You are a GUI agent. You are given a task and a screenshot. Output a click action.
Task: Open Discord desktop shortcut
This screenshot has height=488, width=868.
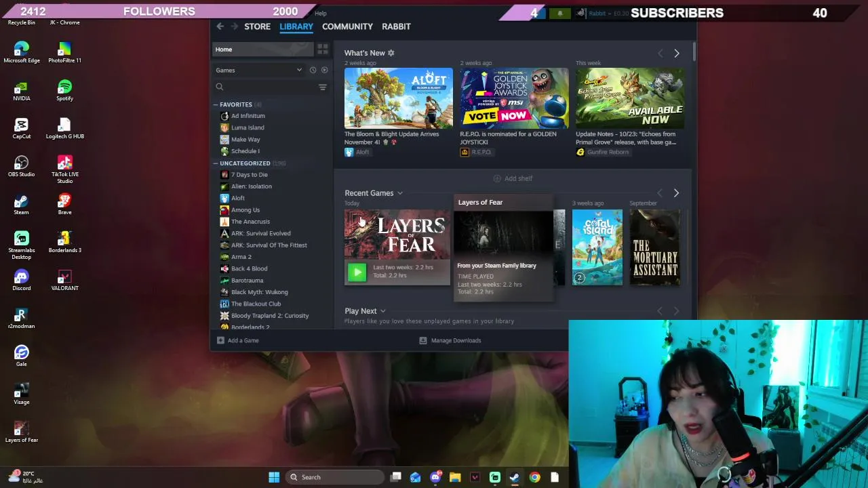coord(21,281)
